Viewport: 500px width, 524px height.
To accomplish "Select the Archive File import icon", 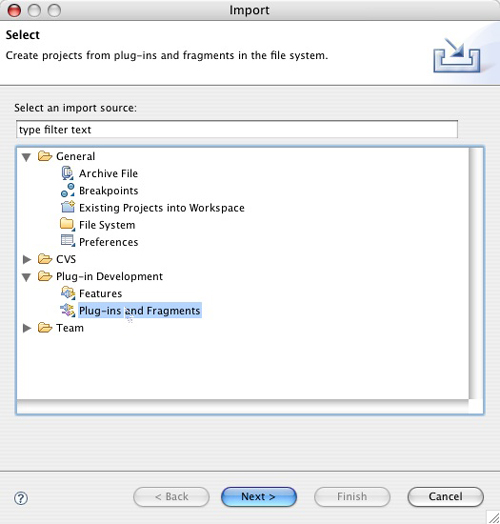I will [x=68, y=173].
